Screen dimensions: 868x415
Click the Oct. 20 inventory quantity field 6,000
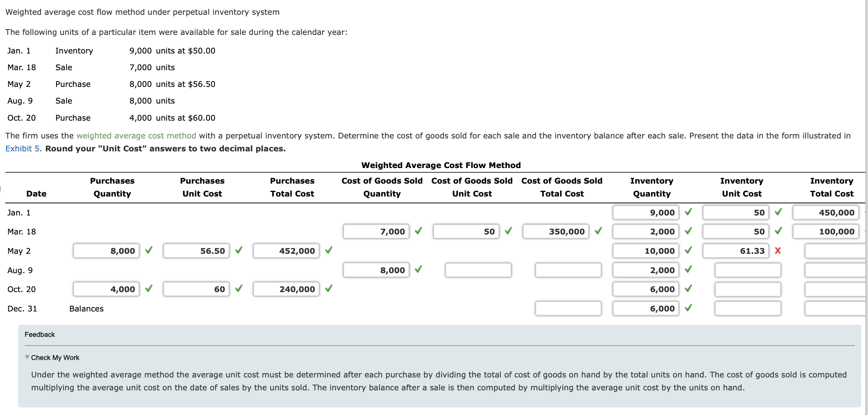click(x=645, y=289)
